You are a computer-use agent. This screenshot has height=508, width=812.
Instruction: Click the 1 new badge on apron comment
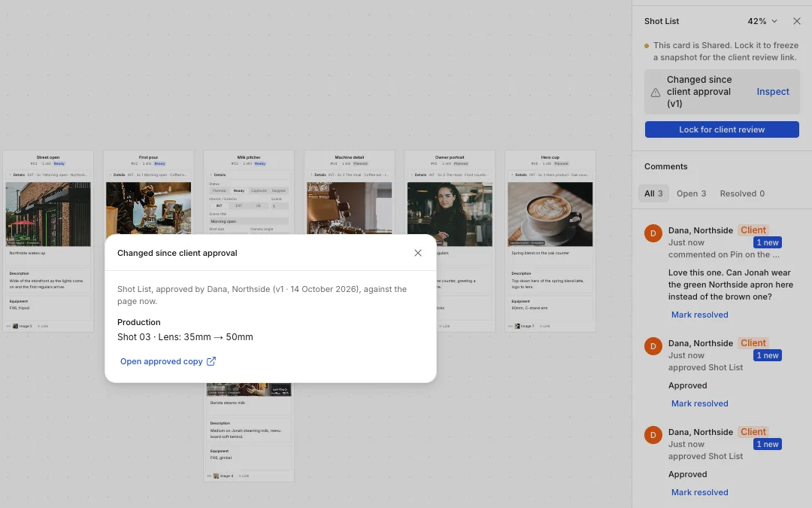[x=768, y=242]
